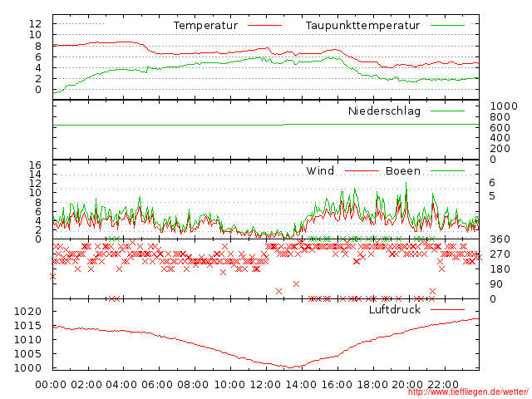Select the Boeen legend label
Image resolution: width=532 pixels, height=399 pixels.
click(x=403, y=170)
